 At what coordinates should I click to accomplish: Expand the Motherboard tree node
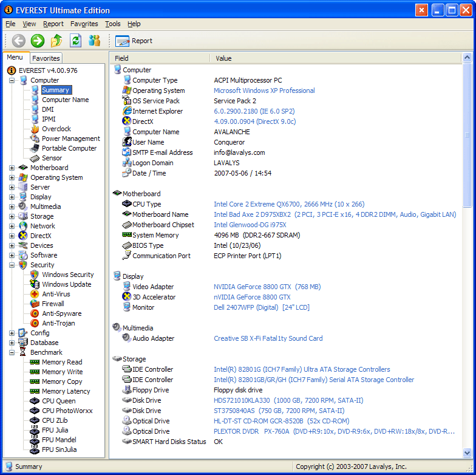[x=12, y=168]
